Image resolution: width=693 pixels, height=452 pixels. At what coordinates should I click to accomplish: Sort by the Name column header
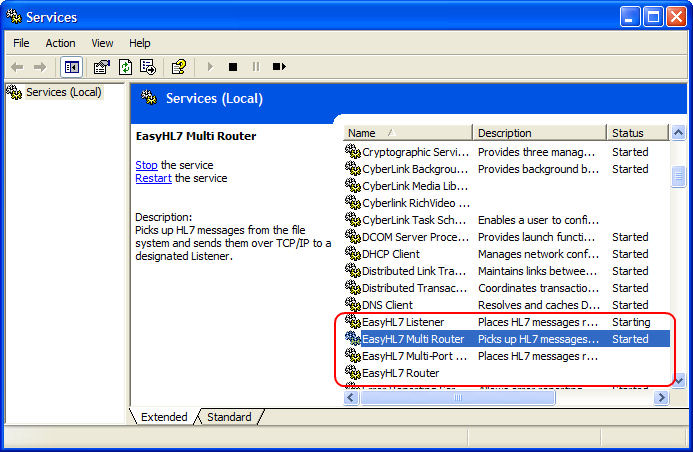(407, 133)
